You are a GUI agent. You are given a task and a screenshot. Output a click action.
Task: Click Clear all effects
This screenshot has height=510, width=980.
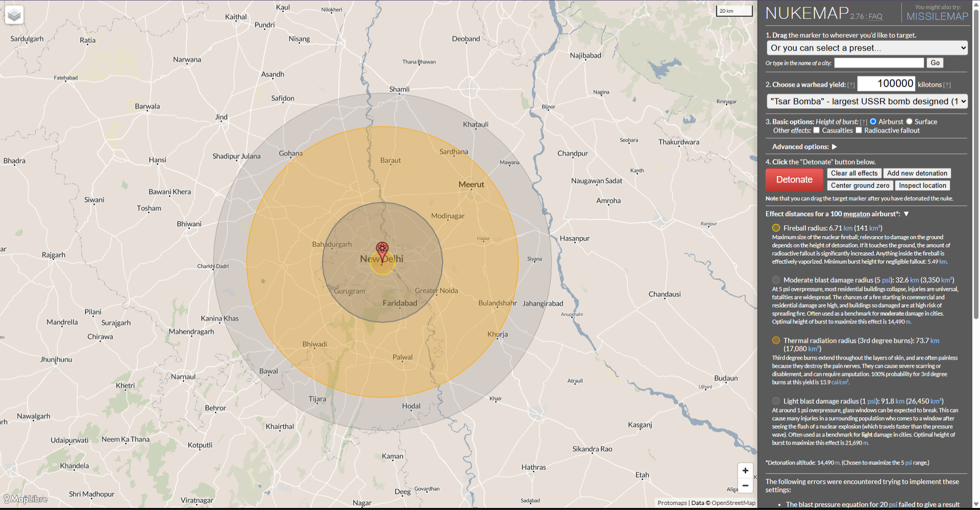pyautogui.click(x=854, y=173)
